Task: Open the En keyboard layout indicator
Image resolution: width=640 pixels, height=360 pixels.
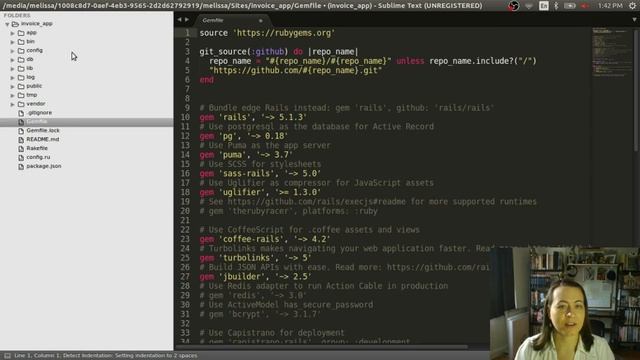Action: point(543,6)
